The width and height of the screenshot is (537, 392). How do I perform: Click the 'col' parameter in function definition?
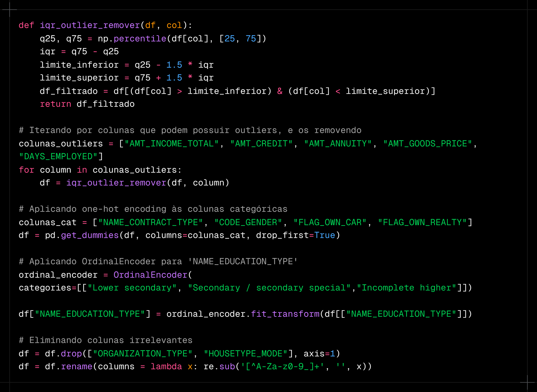[174, 25]
